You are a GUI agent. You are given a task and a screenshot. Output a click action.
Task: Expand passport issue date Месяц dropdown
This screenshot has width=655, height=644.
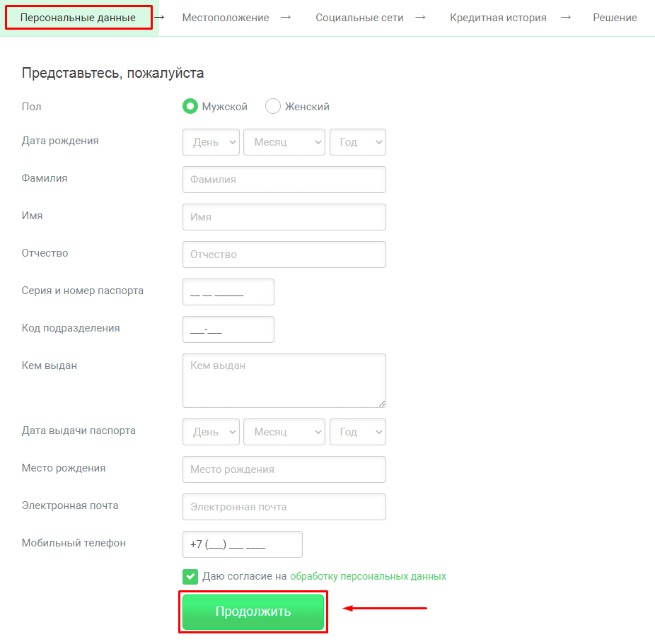point(284,432)
